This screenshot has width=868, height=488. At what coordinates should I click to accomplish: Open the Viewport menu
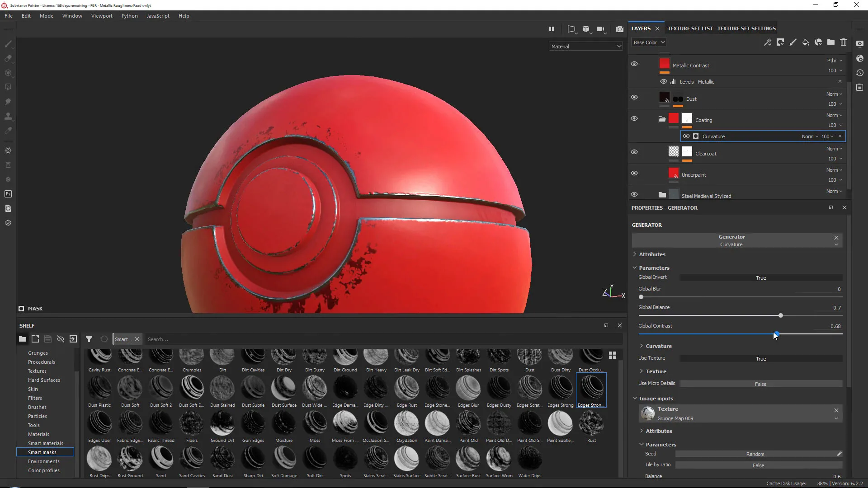click(x=102, y=16)
